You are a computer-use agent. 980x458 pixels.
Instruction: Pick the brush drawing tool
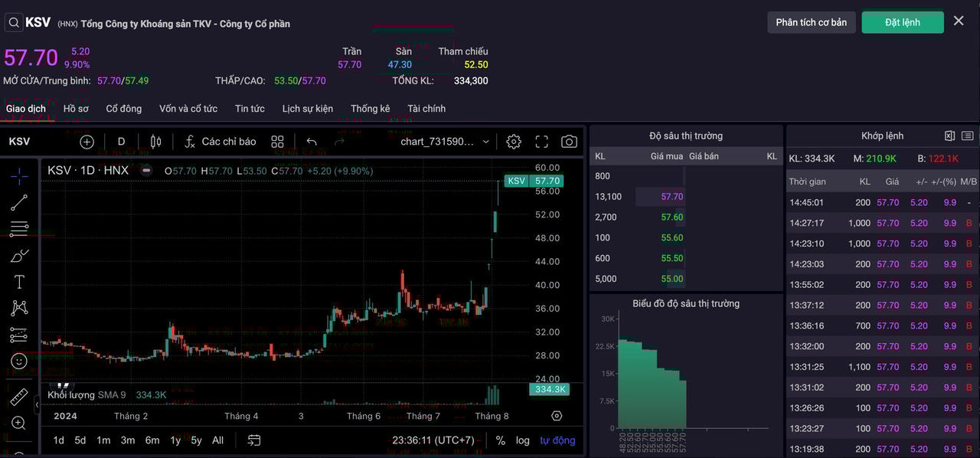tap(19, 255)
